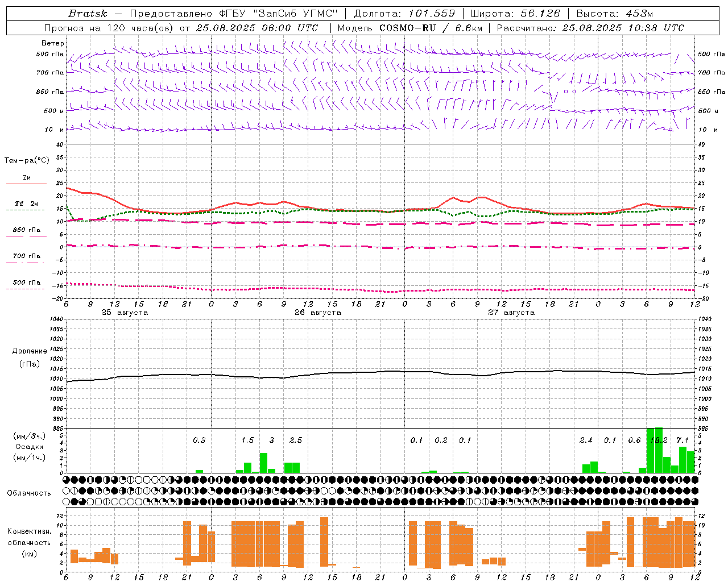
Task: Click the "700 гПа" entry in temperature legend
Action: 27,256
